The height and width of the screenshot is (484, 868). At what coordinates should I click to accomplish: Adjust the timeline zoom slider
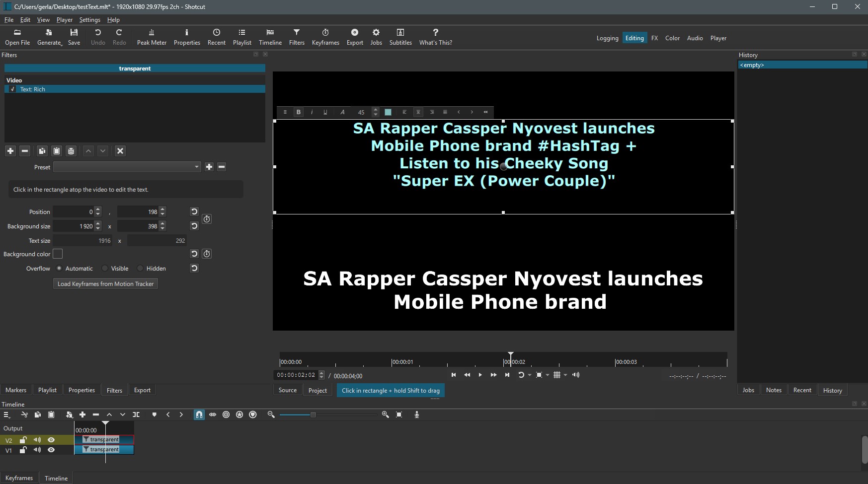coord(313,415)
